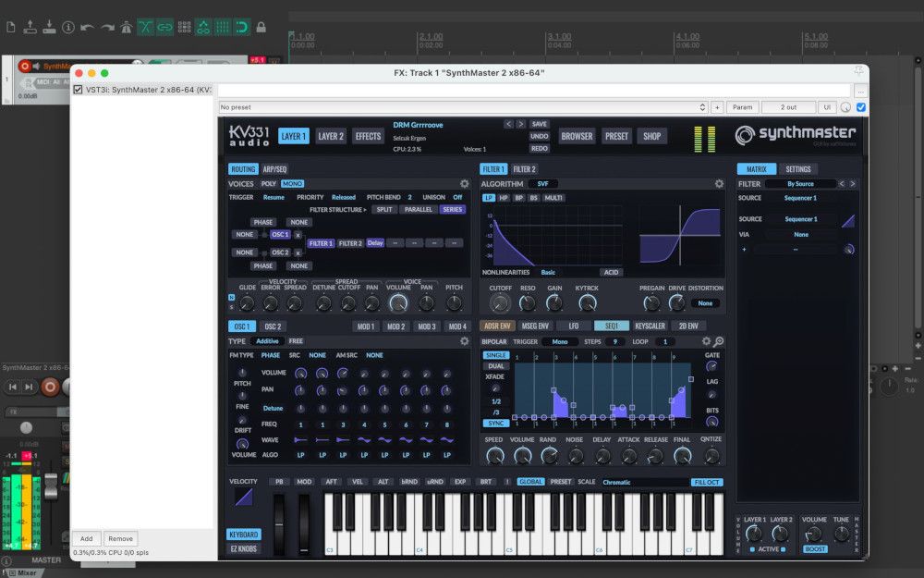Click the SHOP button

point(651,136)
